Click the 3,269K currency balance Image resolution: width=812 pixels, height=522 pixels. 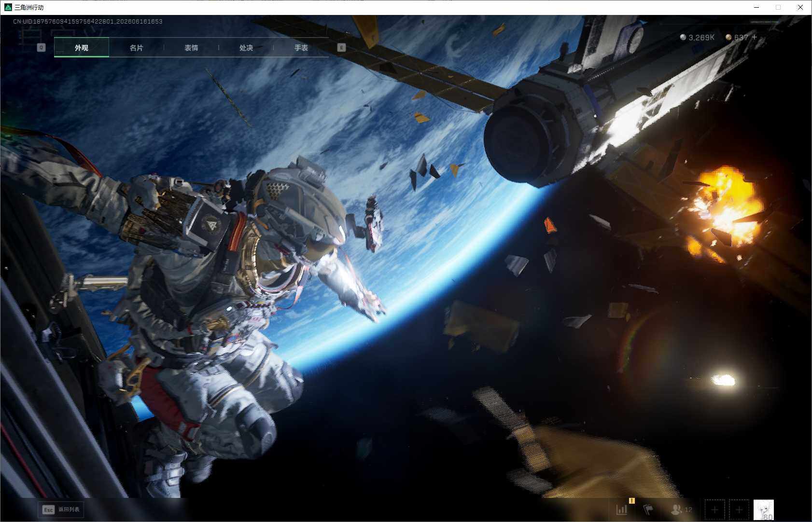point(697,37)
